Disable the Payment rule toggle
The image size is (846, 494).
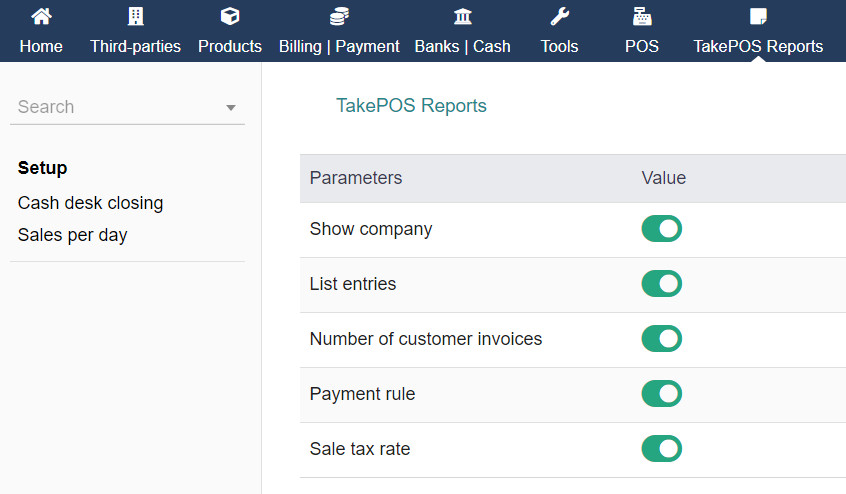[661, 394]
